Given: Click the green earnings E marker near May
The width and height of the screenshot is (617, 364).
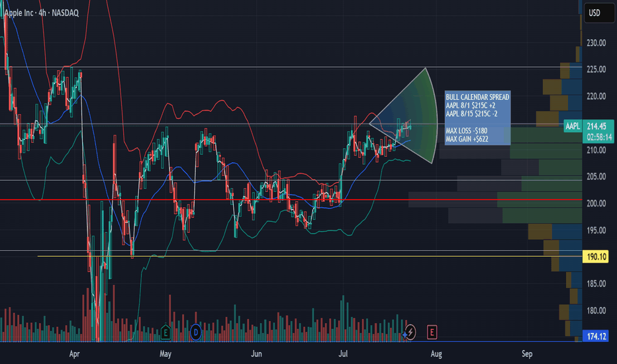Looking at the screenshot, I should [x=166, y=332].
